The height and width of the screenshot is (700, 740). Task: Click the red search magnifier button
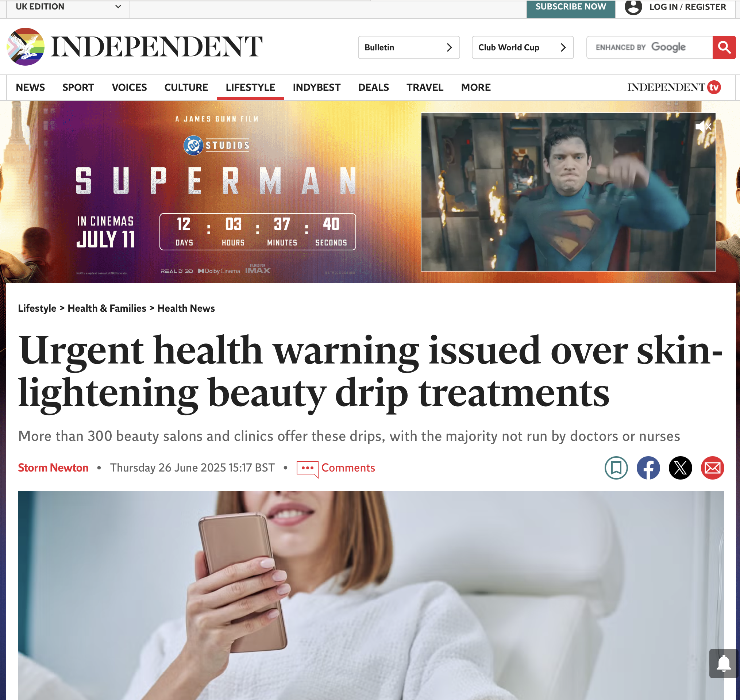pyautogui.click(x=724, y=47)
